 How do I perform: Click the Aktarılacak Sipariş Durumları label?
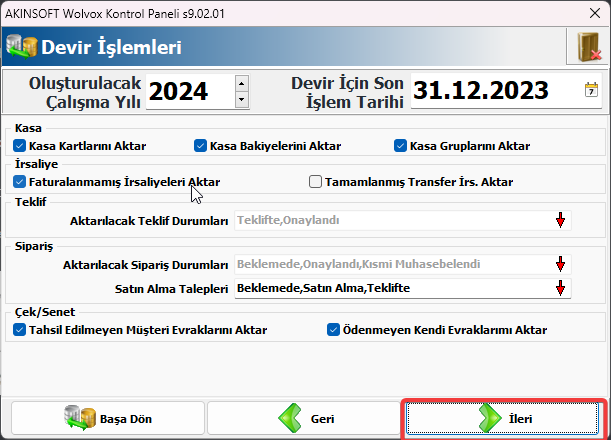click(x=145, y=265)
